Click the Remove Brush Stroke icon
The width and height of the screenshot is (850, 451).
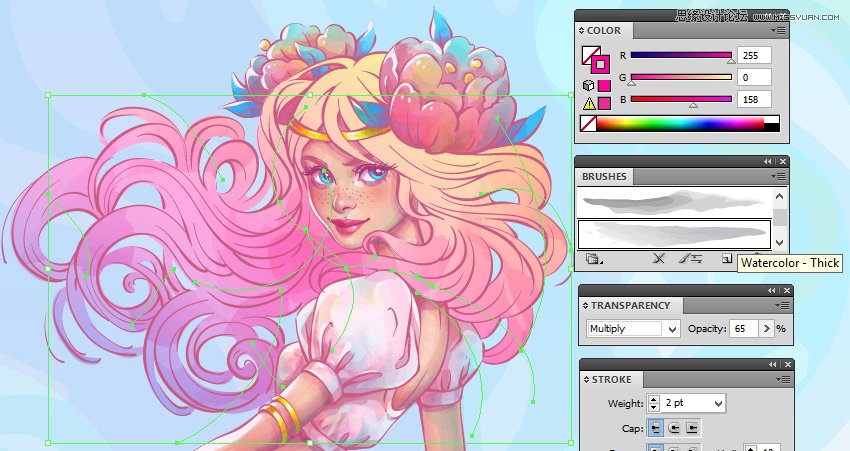click(659, 259)
